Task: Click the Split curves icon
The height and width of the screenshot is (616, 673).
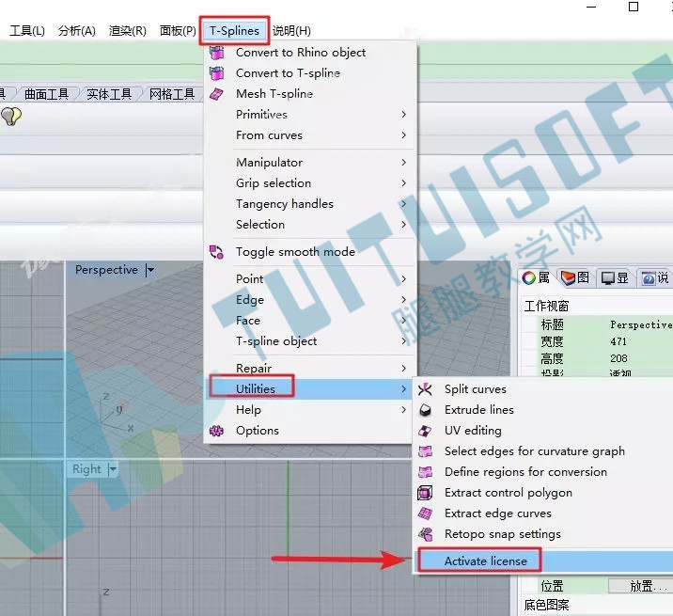Action: 425,389
